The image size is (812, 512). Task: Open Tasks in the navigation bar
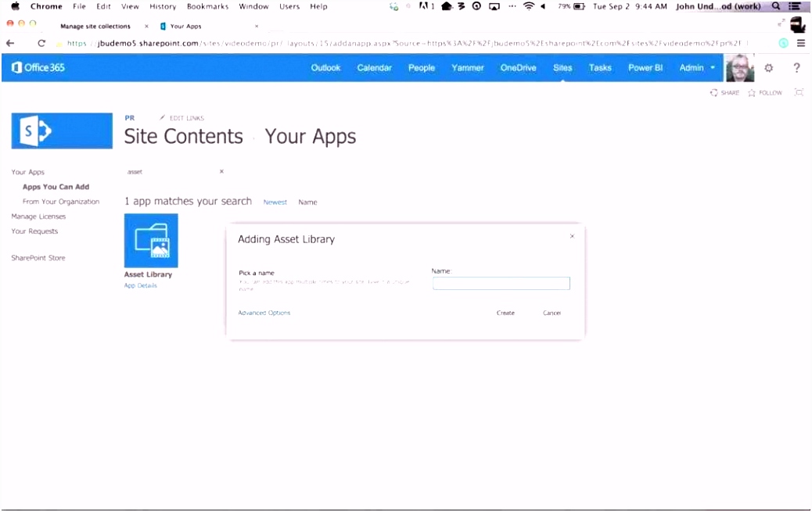click(600, 68)
